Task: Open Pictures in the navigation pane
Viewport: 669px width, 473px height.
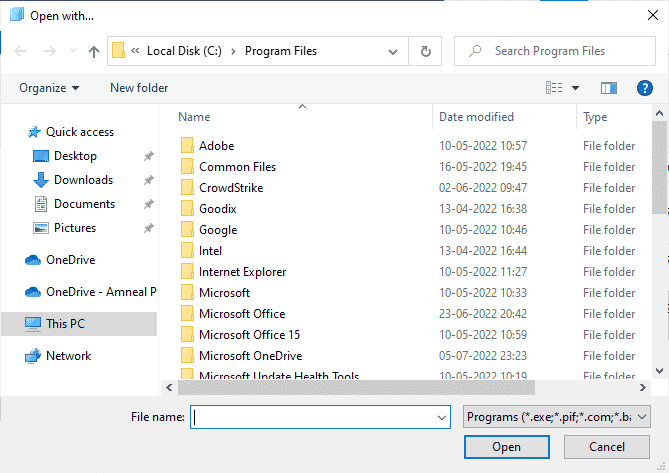Action: coord(75,228)
